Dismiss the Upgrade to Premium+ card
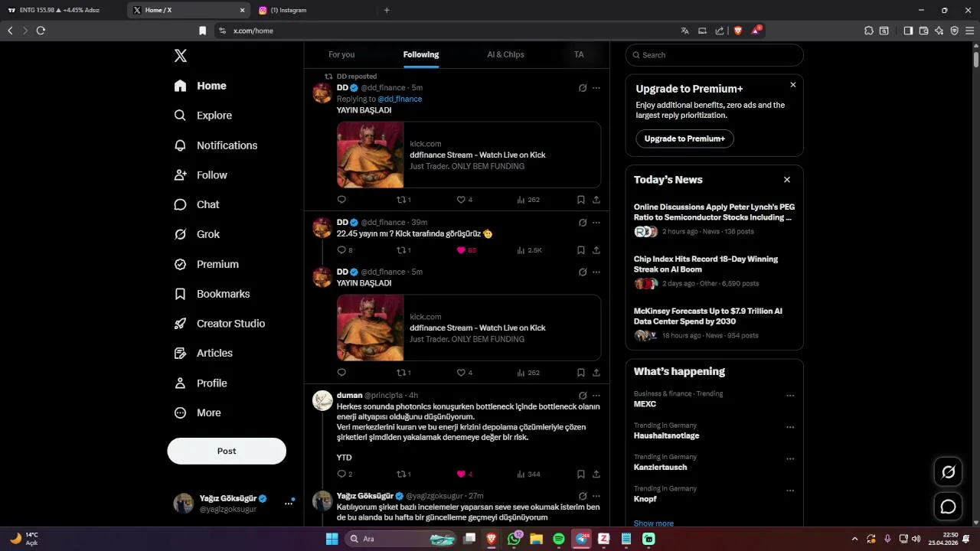The width and height of the screenshot is (980, 551). coord(793,85)
